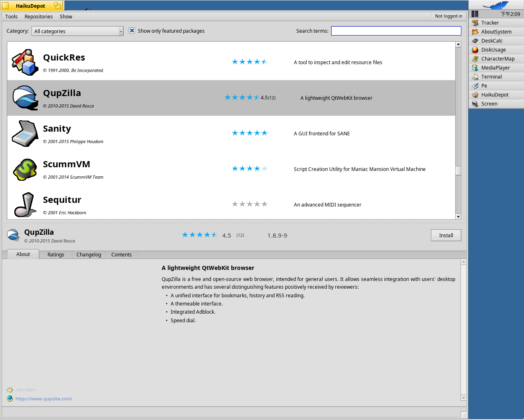
Task: Click the Search terms input field
Action: pyautogui.click(x=396, y=31)
